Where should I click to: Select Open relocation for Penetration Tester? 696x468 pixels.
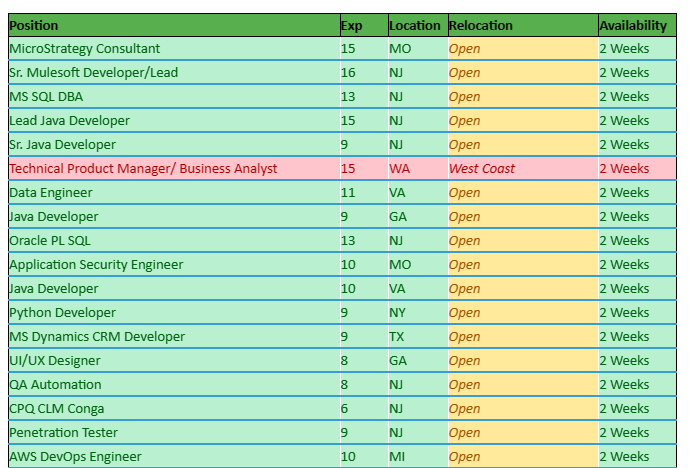[x=523, y=432]
